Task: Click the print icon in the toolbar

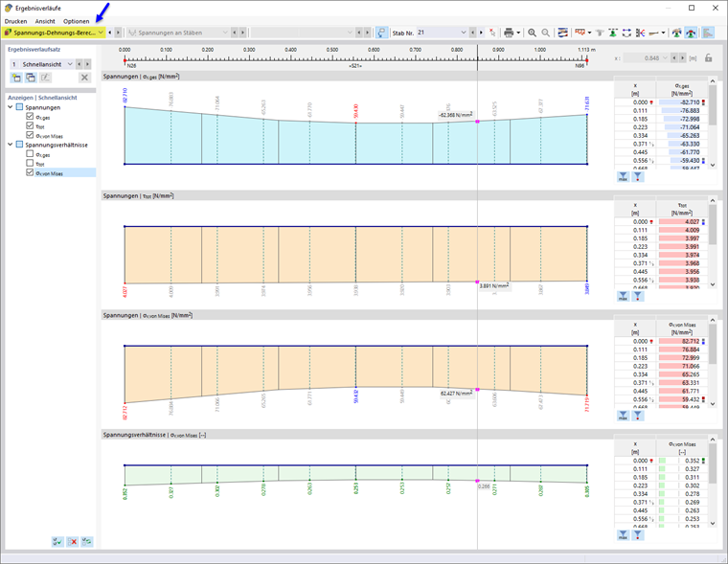Action: (509, 33)
